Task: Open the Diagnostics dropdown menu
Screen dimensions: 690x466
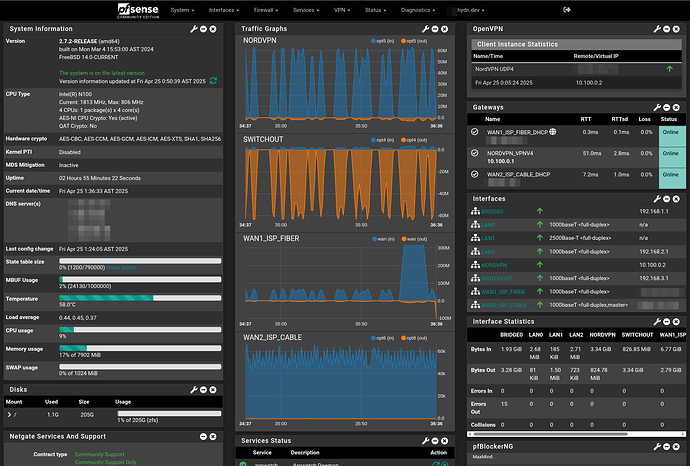Action: coord(418,10)
